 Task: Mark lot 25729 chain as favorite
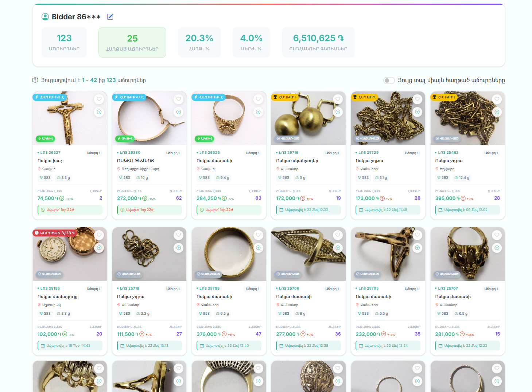(x=417, y=99)
